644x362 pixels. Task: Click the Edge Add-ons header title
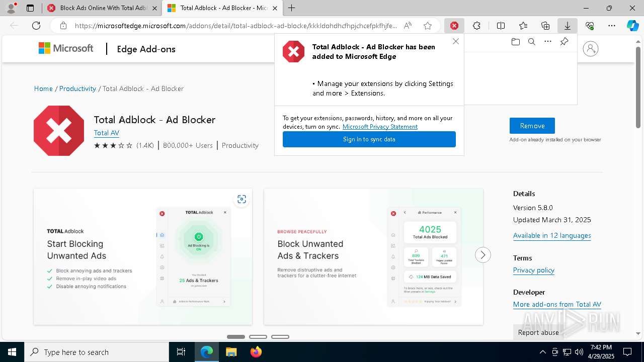146,49
